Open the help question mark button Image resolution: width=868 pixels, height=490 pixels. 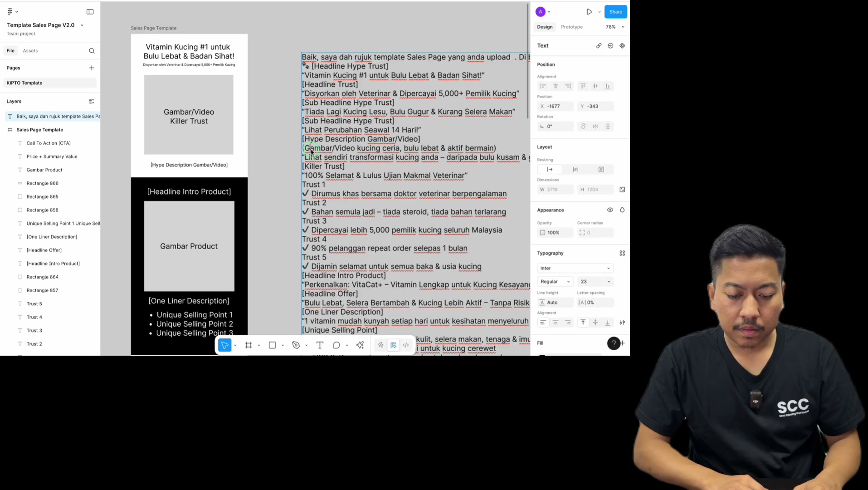[614, 343]
